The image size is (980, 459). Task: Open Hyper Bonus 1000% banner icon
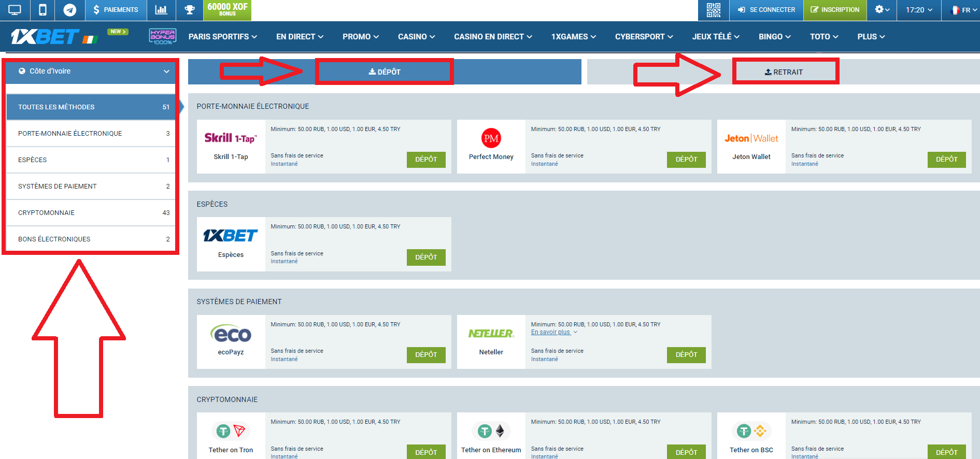[163, 36]
